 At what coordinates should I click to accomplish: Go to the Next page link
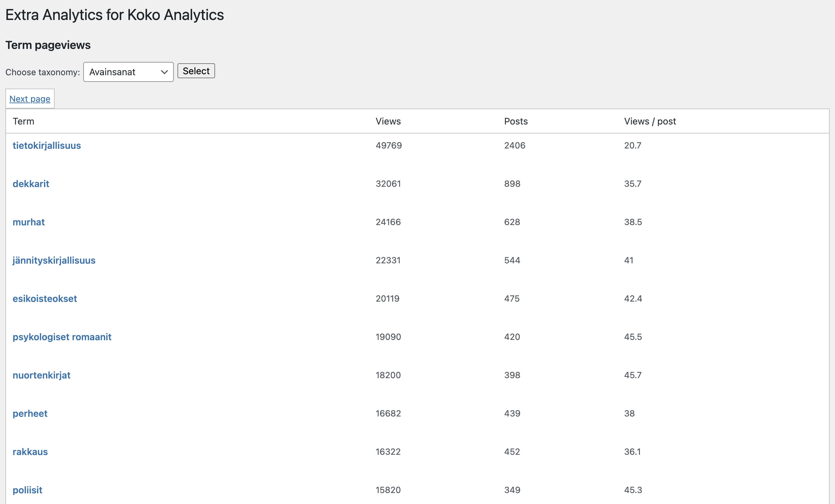[30, 99]
